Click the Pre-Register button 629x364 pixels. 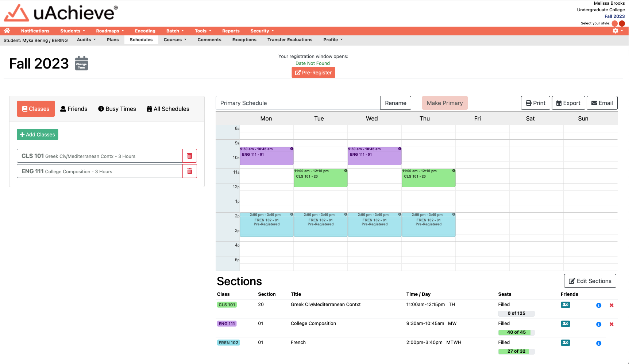(313, 72)
